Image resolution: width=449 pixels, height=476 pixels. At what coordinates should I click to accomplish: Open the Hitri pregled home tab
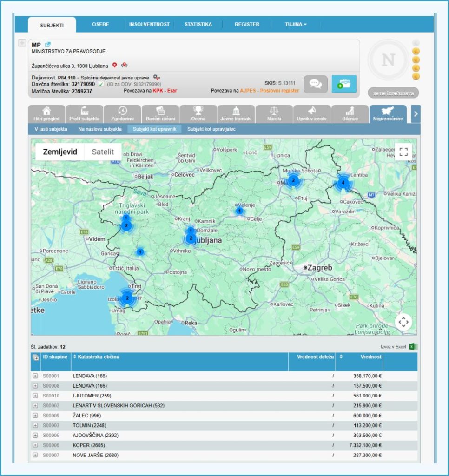tap(46, 114)
